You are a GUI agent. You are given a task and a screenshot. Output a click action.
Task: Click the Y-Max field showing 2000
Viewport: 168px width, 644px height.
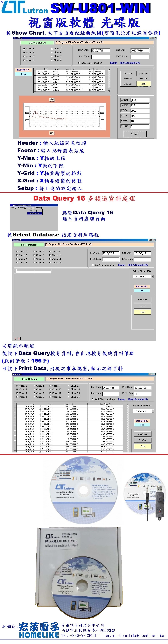[140, 111]
